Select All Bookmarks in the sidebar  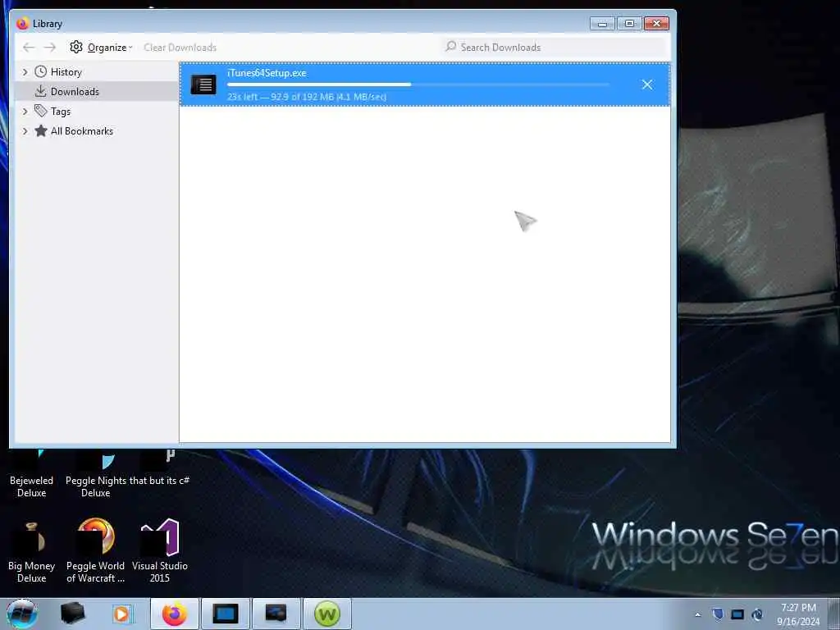pos(82,131)
